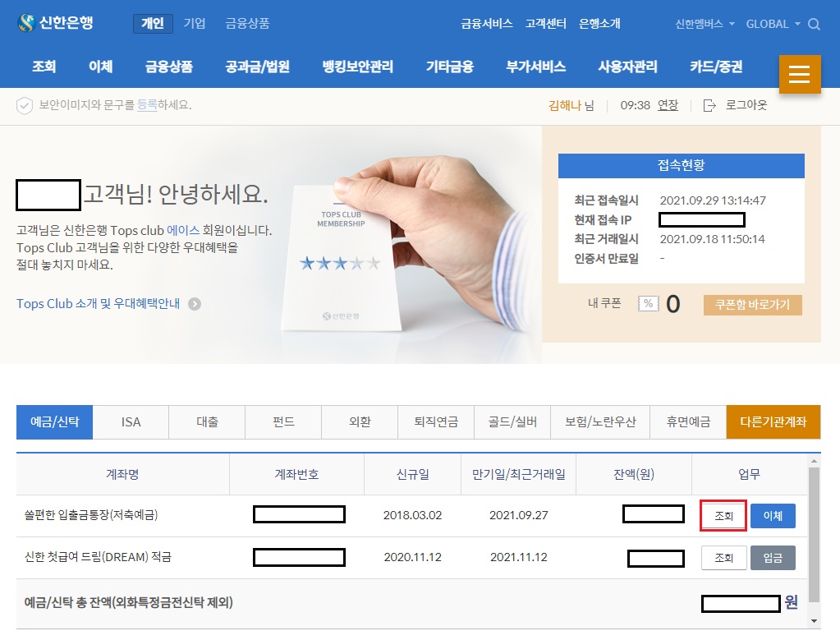840x640 pixels.
Task: Expand the 신한멤버스 dropdown
Action: point(705,24)
